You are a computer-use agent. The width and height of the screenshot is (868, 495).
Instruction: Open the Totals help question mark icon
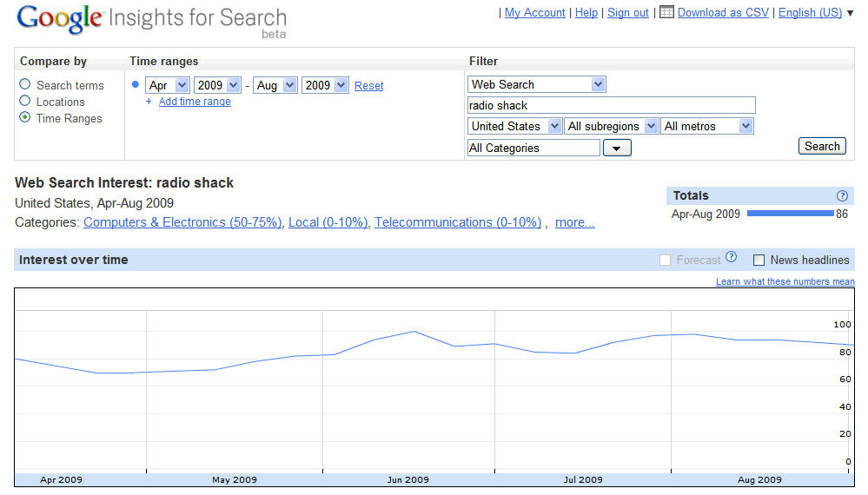[842, 195]
